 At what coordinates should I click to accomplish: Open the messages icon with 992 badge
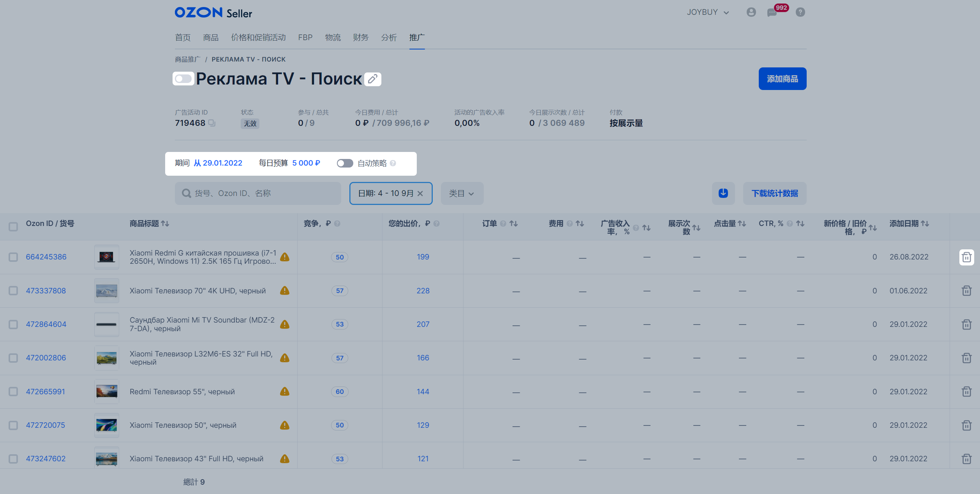[772, 12]
